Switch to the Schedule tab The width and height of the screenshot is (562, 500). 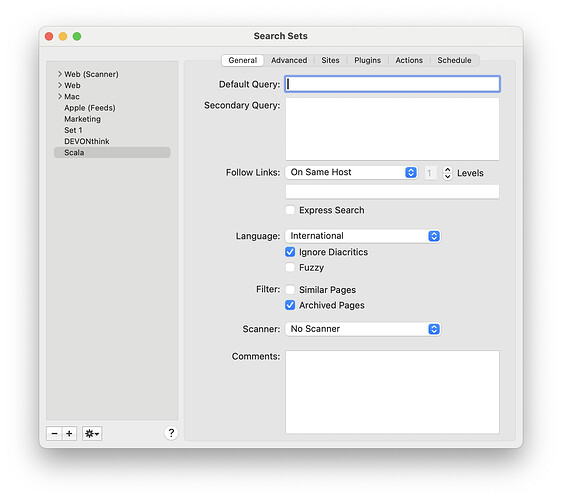pos(454,60)
